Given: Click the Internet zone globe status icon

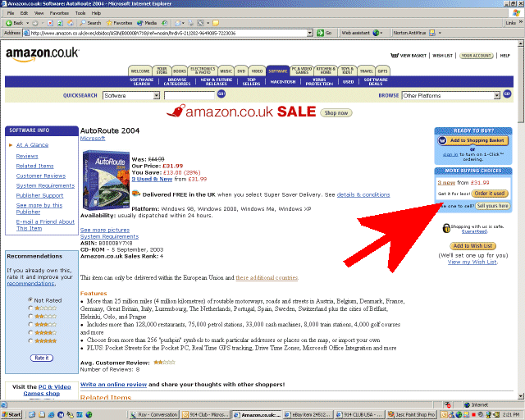Looking at the screenshot, I should (467, 405).
